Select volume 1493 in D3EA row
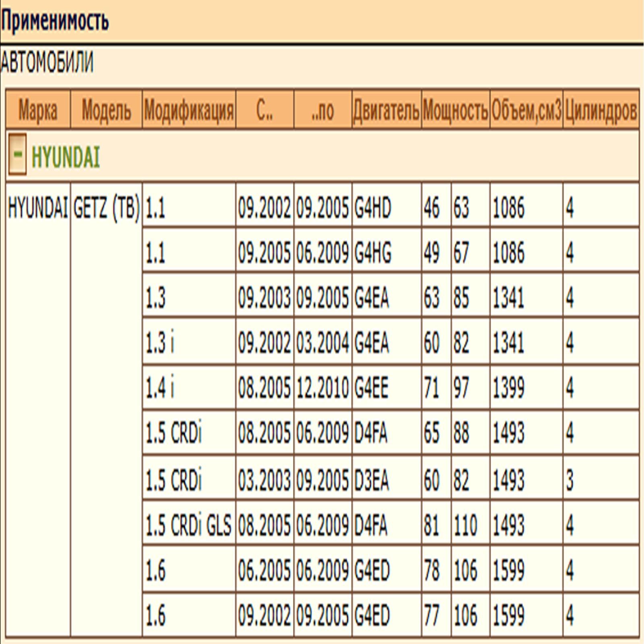 (x=526, y=478)
